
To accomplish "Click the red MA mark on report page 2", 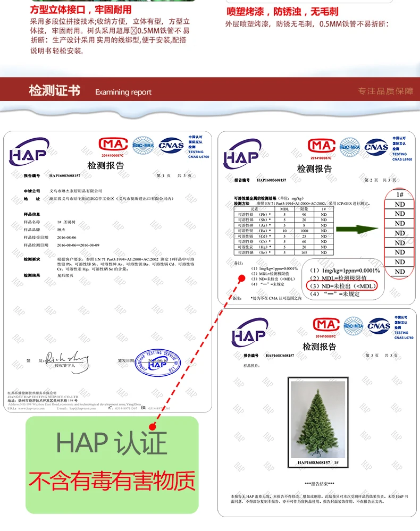I will [x=322, y=146].
